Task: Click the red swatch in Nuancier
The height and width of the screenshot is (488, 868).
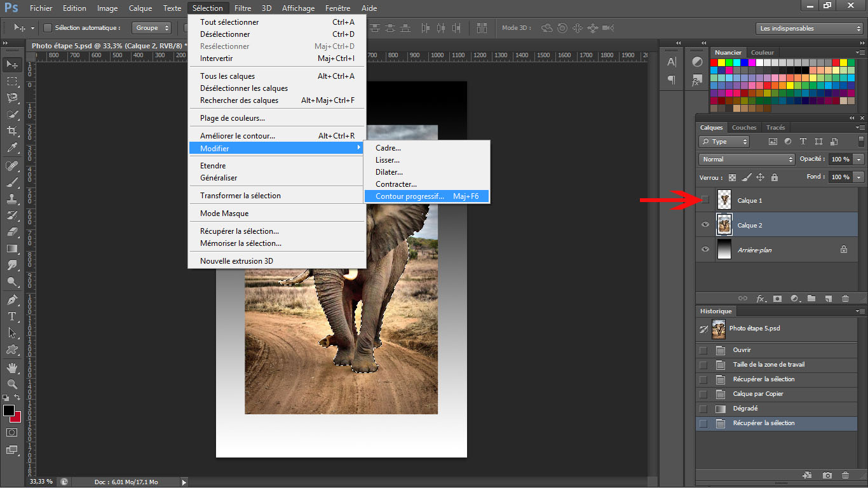Action: (714, 63)
